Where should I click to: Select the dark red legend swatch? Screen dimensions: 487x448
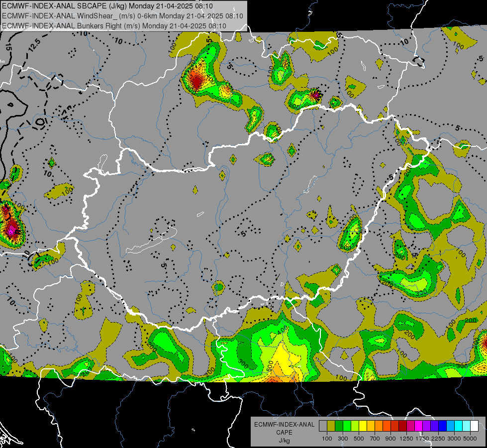(403, 426)
